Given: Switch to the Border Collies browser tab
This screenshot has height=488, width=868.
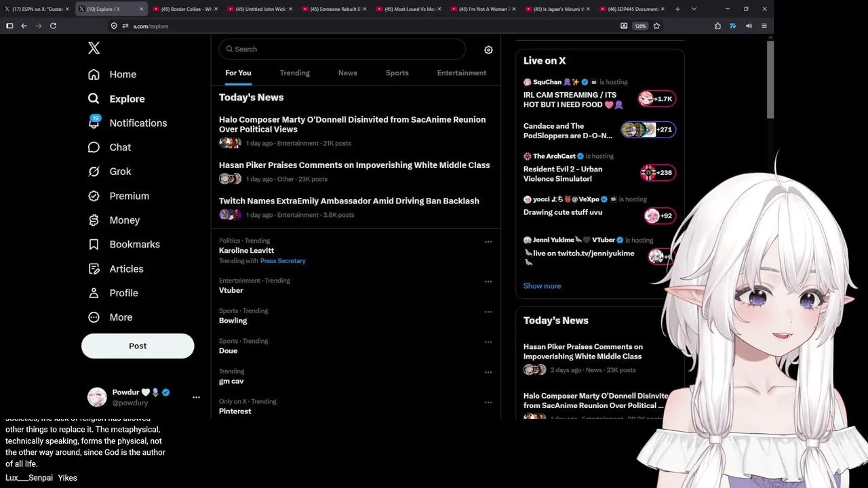Looking at the screenshot, I should click(x=186, y=9).
